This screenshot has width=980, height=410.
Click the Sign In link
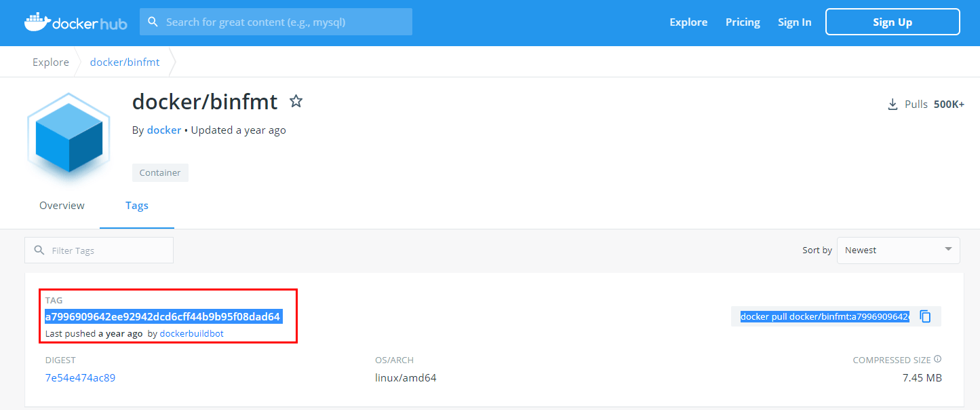(794, 21)
